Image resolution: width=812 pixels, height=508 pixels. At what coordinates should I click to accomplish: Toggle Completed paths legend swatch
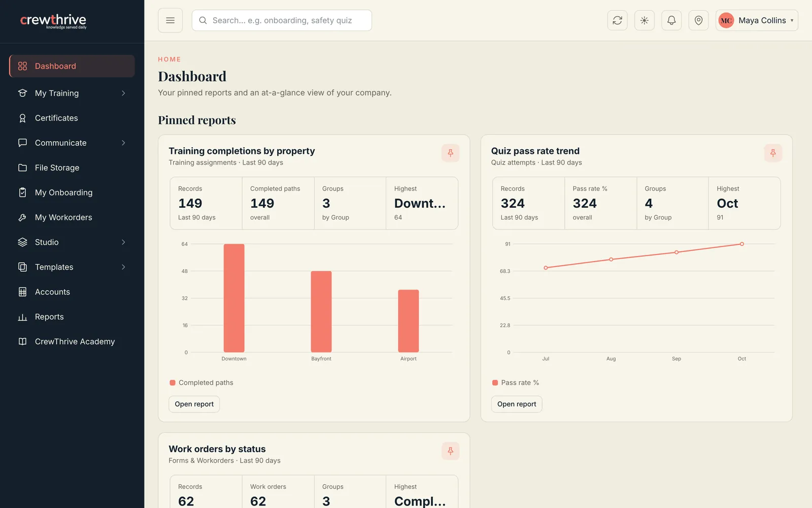173,383
